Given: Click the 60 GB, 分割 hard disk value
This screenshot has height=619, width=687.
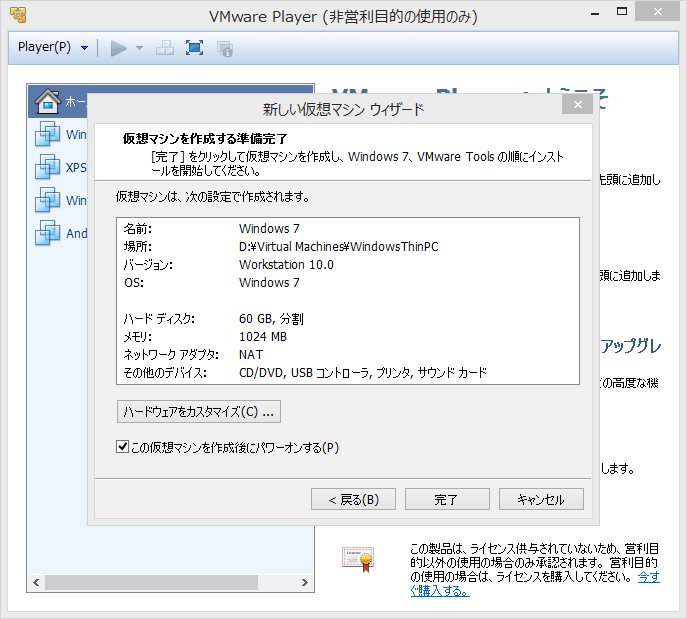Looking at the screenshot, I should coord(271,318).
